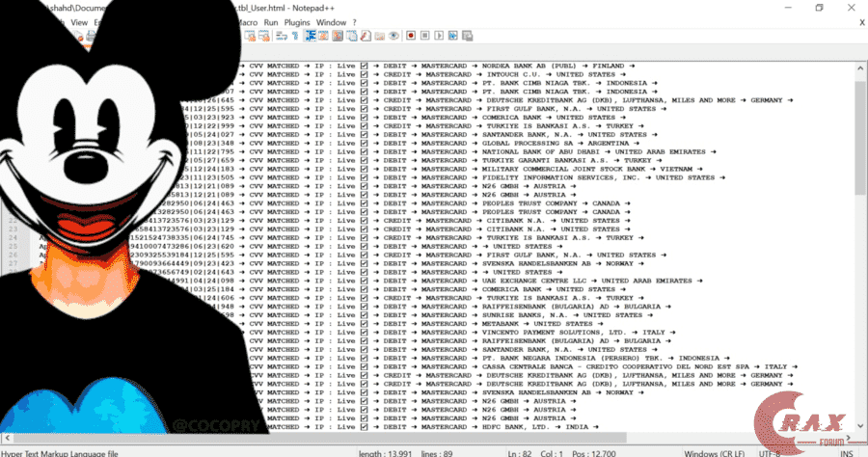Open Folder as Workspace toolbar icon

pos(380,36)
